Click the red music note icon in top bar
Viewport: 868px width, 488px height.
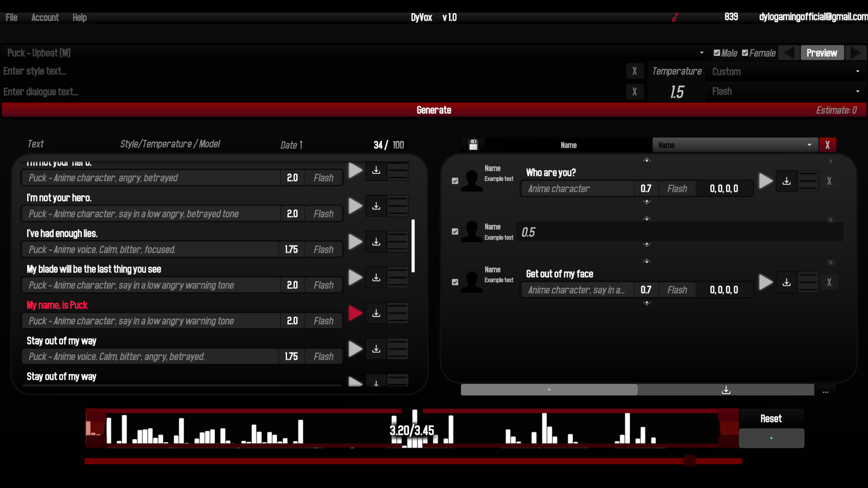click(x=675, y=17)
